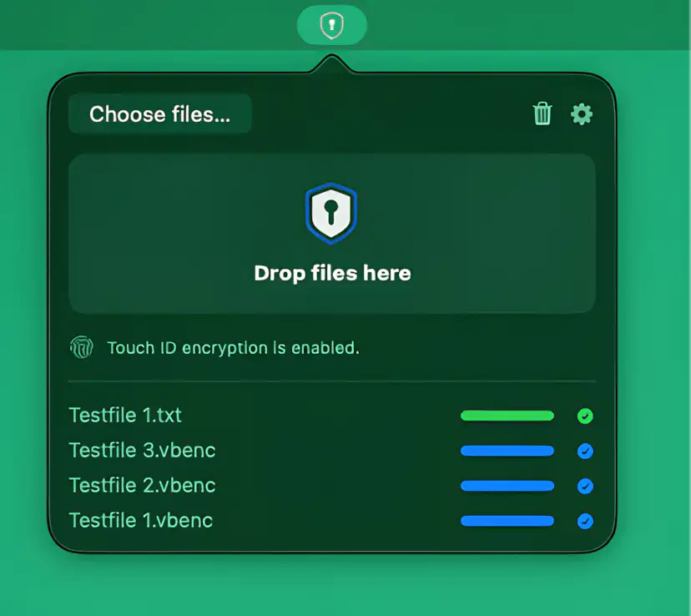The width and height of the screenshot is (691, 616).
Task: Select Testfile 1.vbenc entry
Action: [141, 520]
